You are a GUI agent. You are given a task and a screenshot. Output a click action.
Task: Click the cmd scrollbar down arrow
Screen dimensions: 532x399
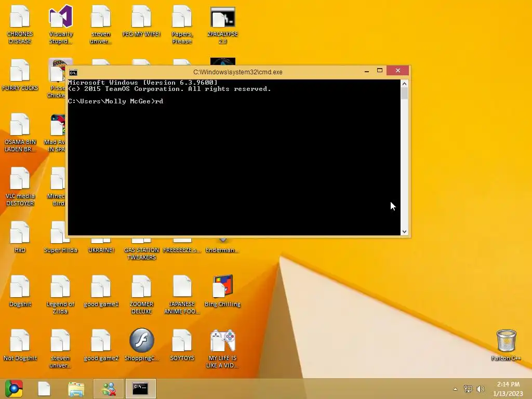pos(404,231)
